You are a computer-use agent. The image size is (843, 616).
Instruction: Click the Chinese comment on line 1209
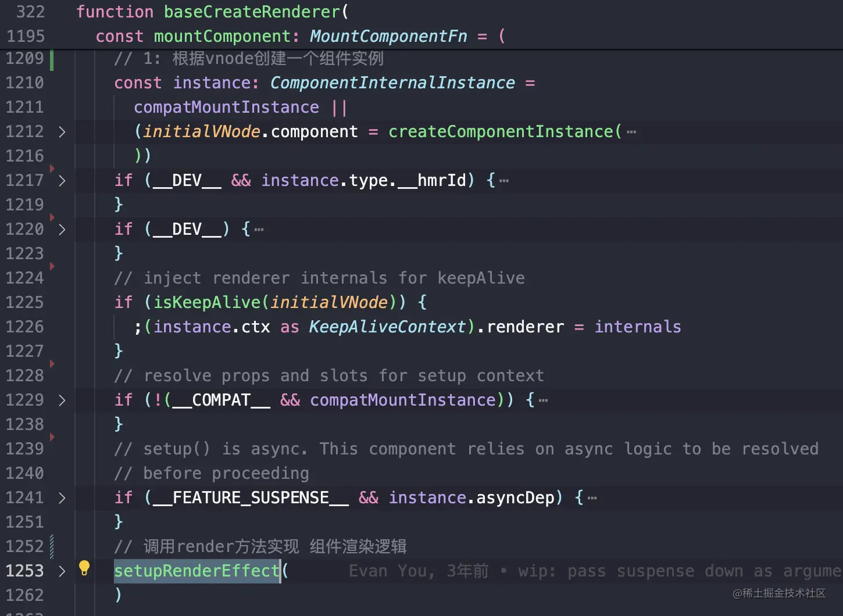[x=249, y=59]
